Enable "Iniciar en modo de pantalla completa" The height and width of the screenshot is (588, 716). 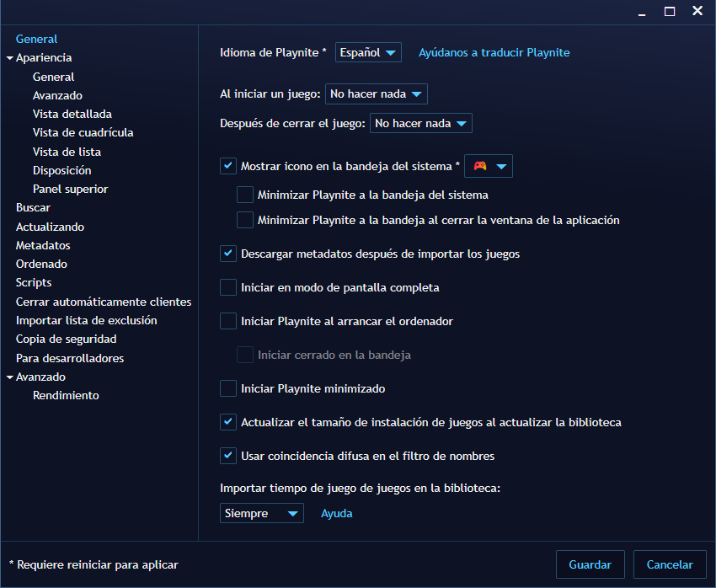pos(227,286)
